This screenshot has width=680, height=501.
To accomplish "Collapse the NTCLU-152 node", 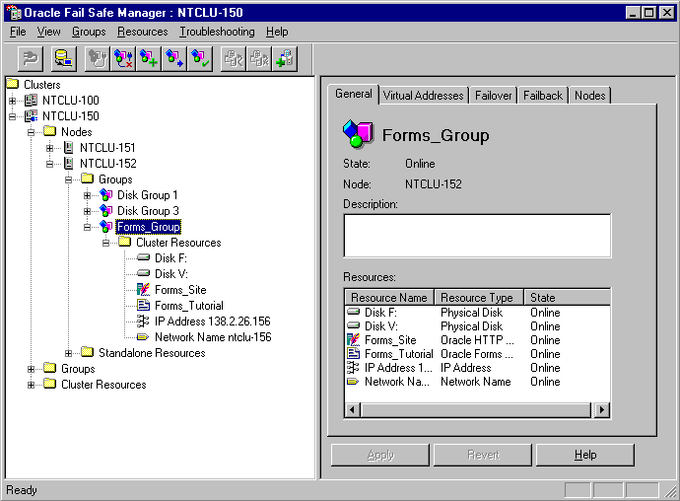I will (50, 164).
